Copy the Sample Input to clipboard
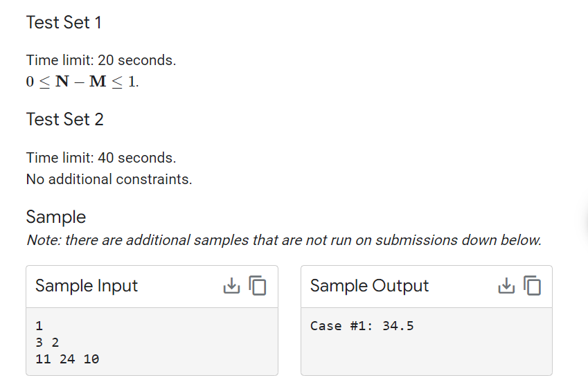This screenshot has width=588, height=380. 258,286
